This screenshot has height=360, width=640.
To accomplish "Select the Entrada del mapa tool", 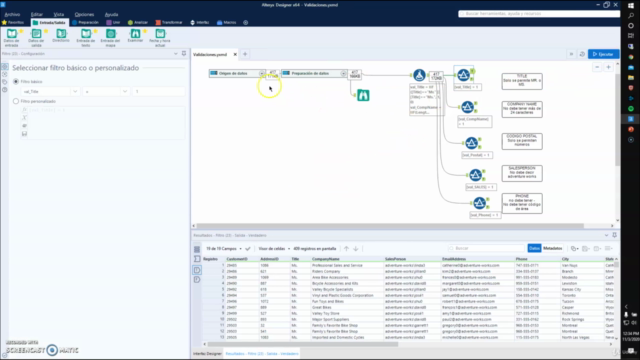I will (x=110, y=37).
